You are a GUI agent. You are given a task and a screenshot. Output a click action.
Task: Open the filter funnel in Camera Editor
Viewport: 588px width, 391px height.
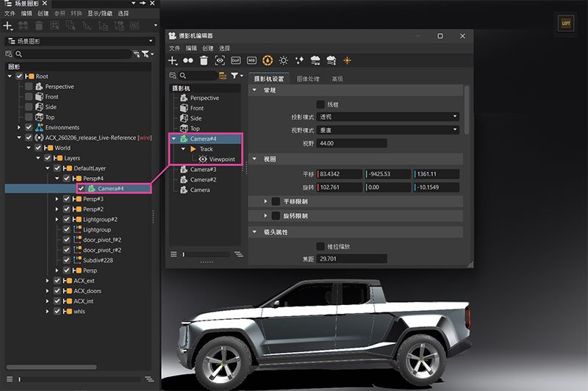[237, 76]
